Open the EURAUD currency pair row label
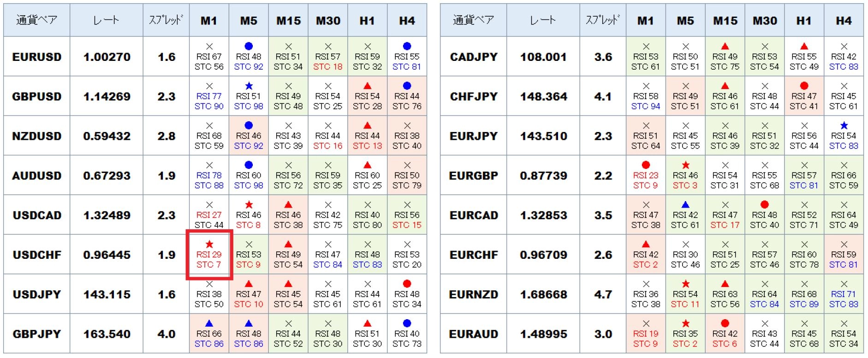The width and height of the screenshot is (868, 358). [x=474, y=334]
